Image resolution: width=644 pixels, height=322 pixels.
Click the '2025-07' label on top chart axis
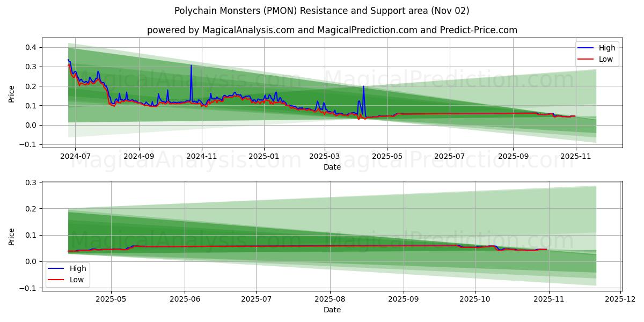(x=449, y=157)
